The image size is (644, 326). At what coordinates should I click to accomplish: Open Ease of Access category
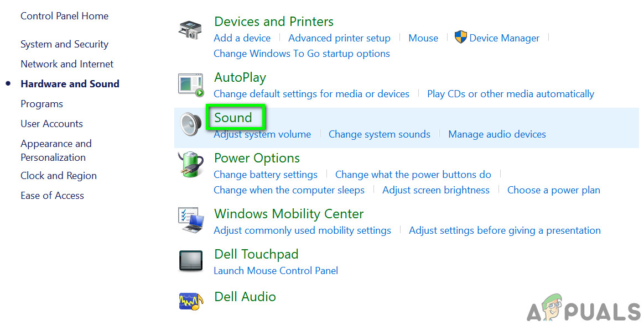click(x=52, y=196)
